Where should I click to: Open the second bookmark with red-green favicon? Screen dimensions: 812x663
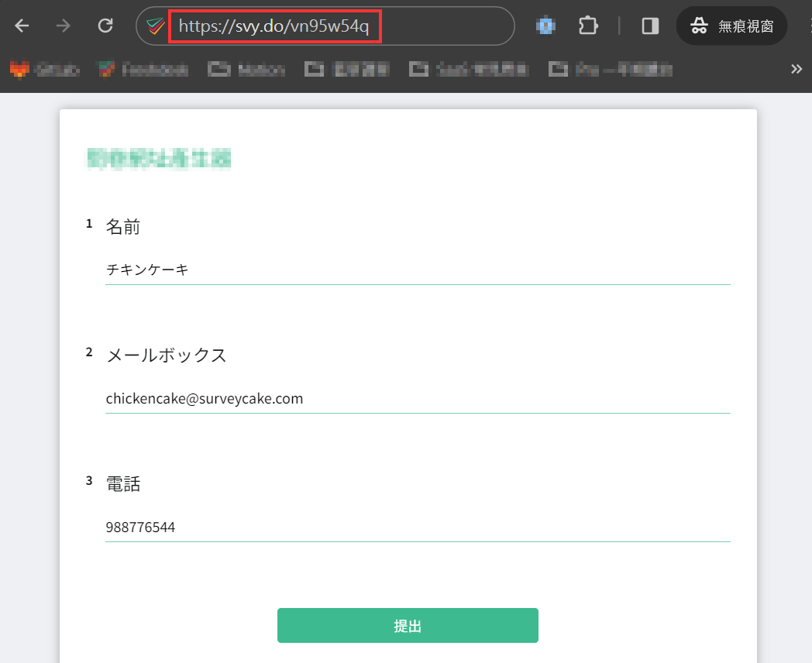tap(143, 70)
